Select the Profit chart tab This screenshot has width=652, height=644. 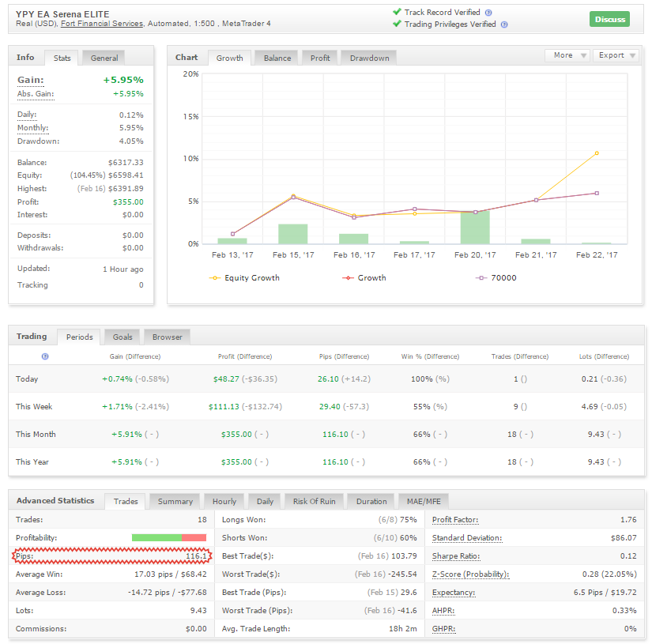[320, 58]
